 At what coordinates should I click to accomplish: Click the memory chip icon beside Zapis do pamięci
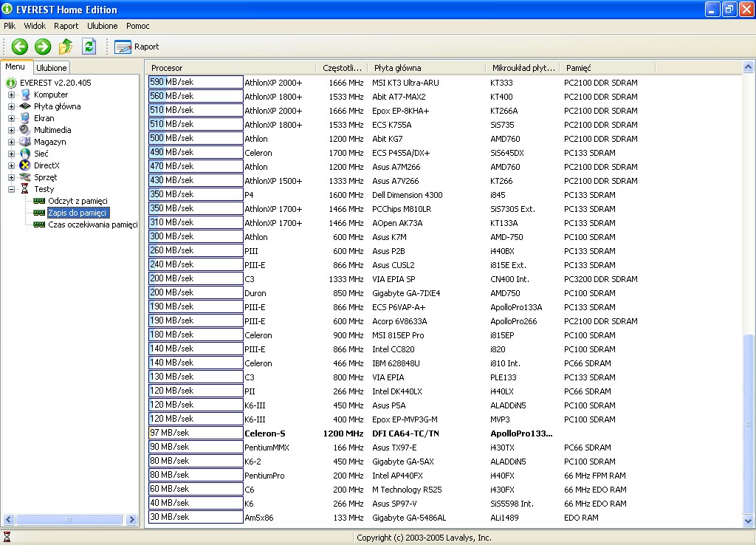[39, 213]
